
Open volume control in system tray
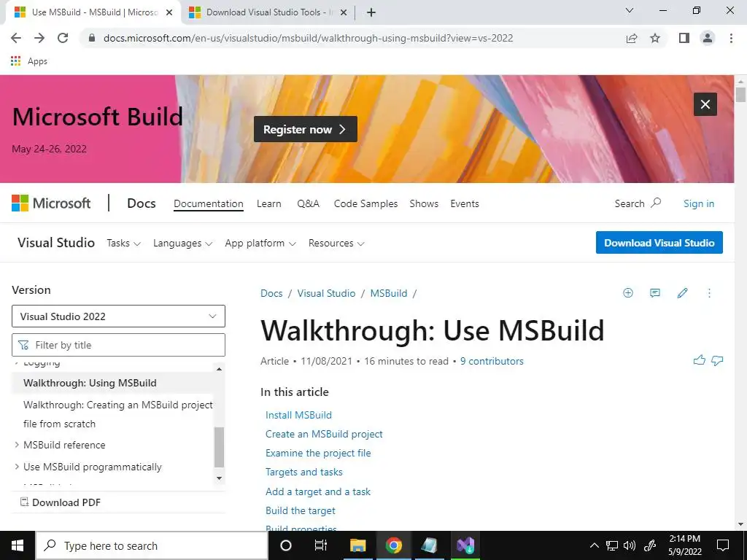[x=630, y=545]
